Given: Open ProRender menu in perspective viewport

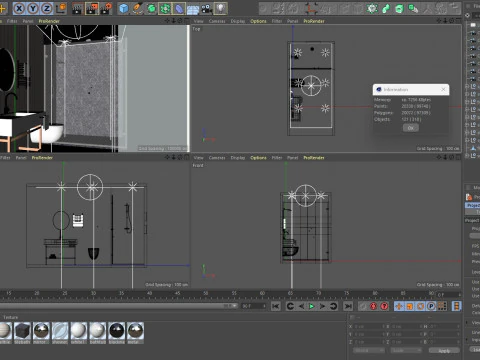Looking at the screenshot, I should [49, 21].
